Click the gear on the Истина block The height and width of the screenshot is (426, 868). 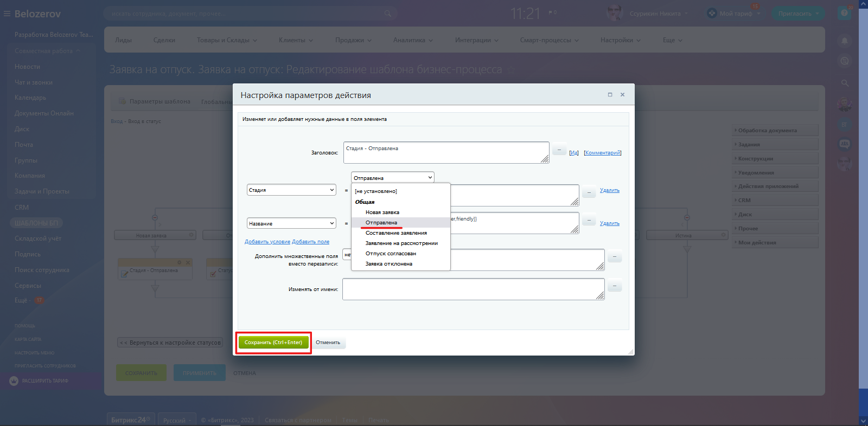point(723,235)
